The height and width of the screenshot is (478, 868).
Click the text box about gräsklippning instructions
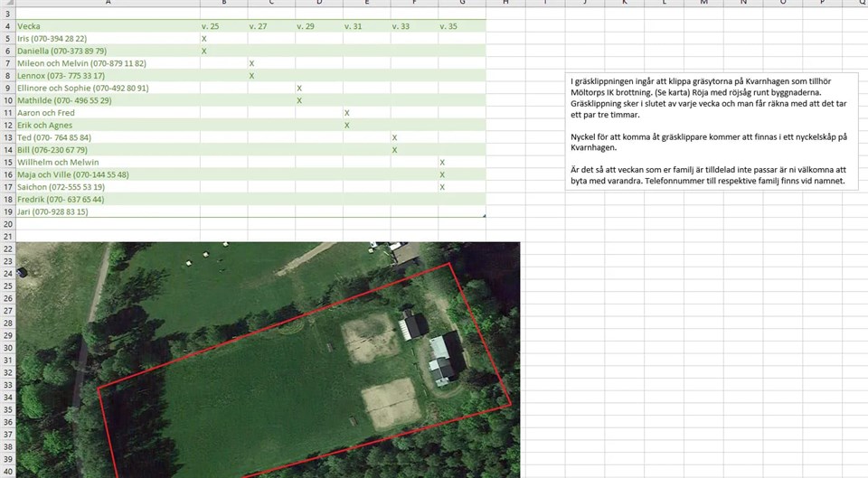coord(711,130)
